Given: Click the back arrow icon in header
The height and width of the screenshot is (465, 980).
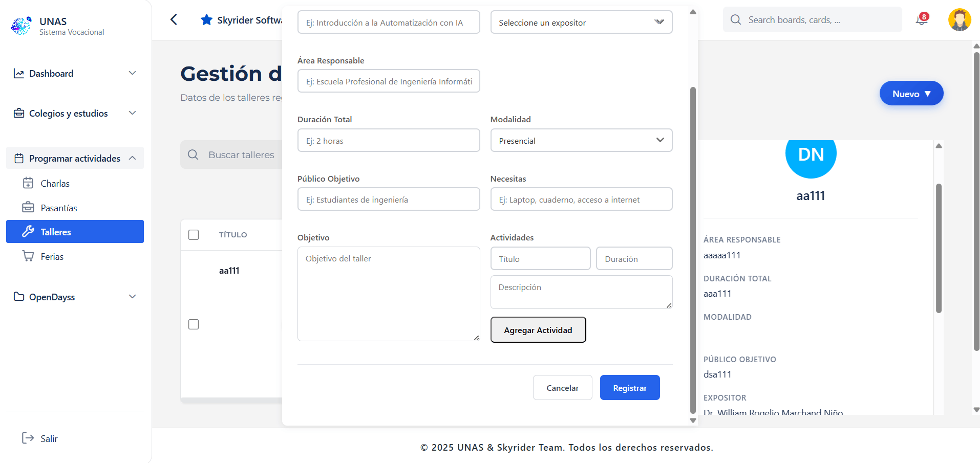Looking at the screenshot, I should click(174, 20).
